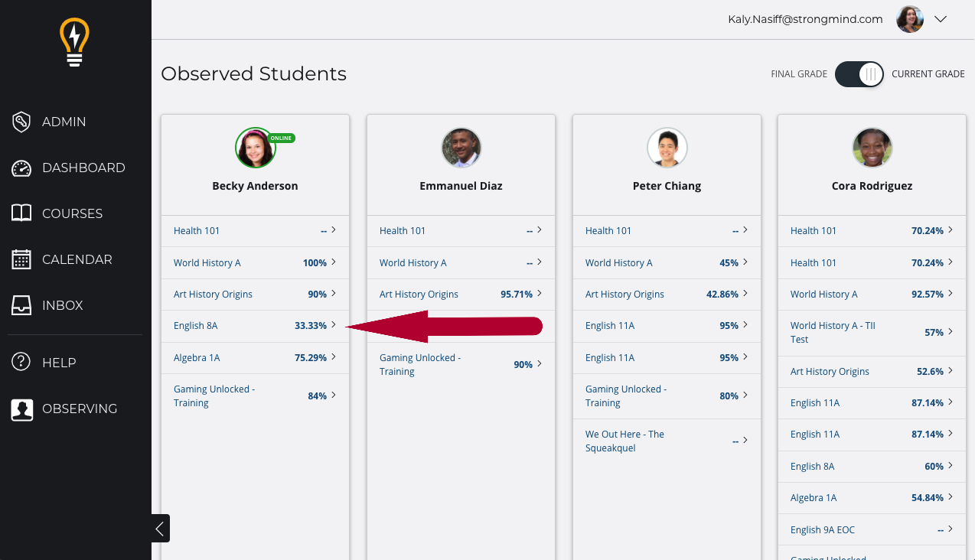Expand Cora's Algebra 1A 54.84% chevron
The width and height of the screenshot is (975, 560).
[951, 497]
